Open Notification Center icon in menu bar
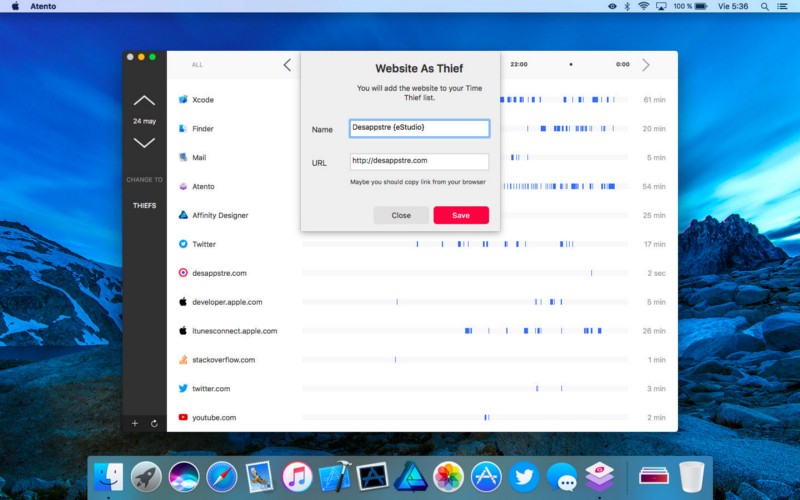800x500 pixels. click(782, 6)
